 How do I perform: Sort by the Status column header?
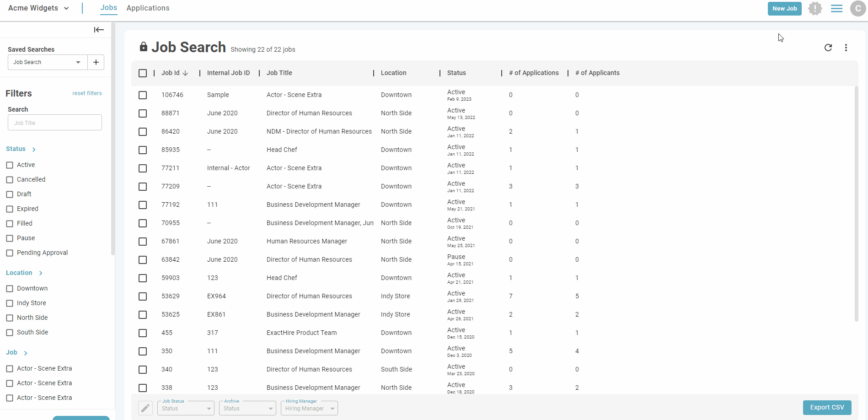(456, 73)
